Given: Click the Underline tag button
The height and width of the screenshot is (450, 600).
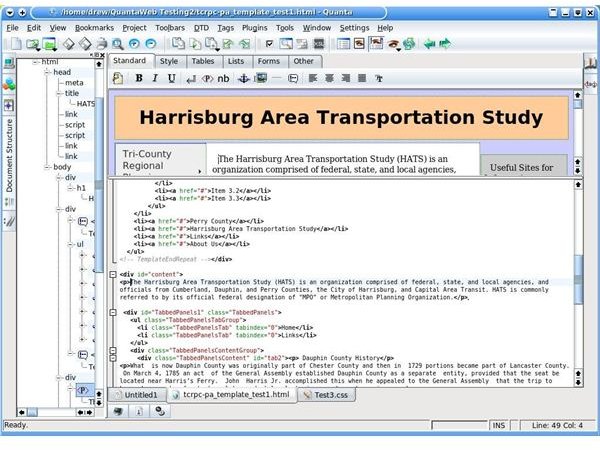Looking at the screenshot, I should tap(171, 78).
